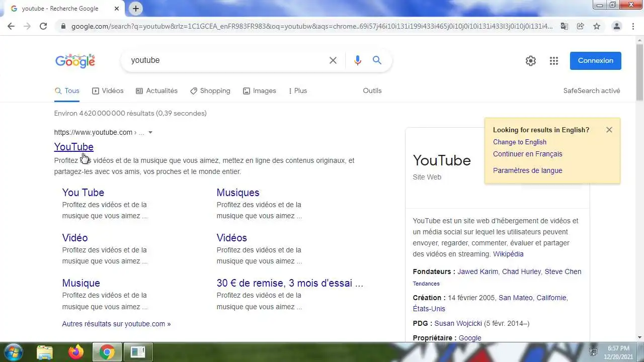Open the Vidéo sitelink
The image size is (644, 362).
(75, 238)
